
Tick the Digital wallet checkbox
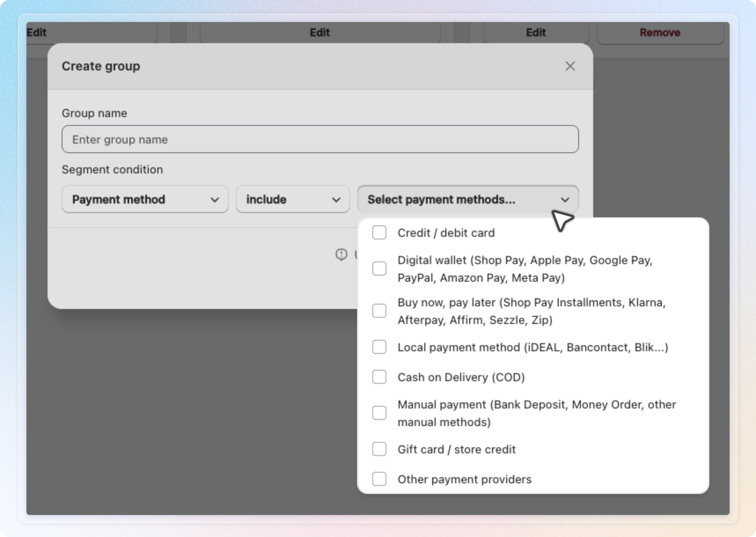(x=379, y=268)
